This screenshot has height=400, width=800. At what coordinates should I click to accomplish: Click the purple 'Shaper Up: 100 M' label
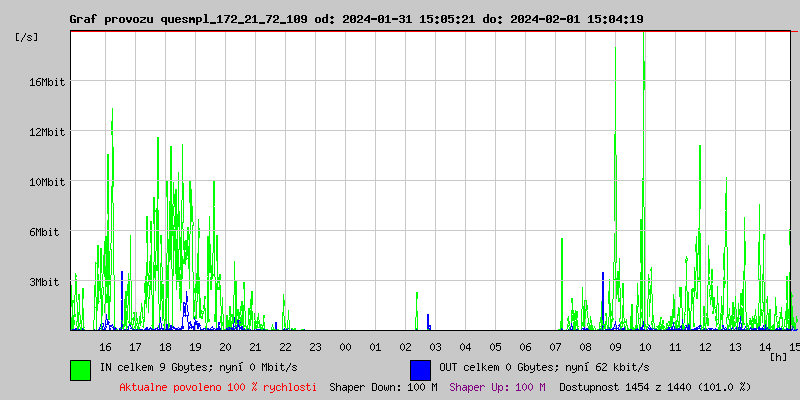pos(497,387)
